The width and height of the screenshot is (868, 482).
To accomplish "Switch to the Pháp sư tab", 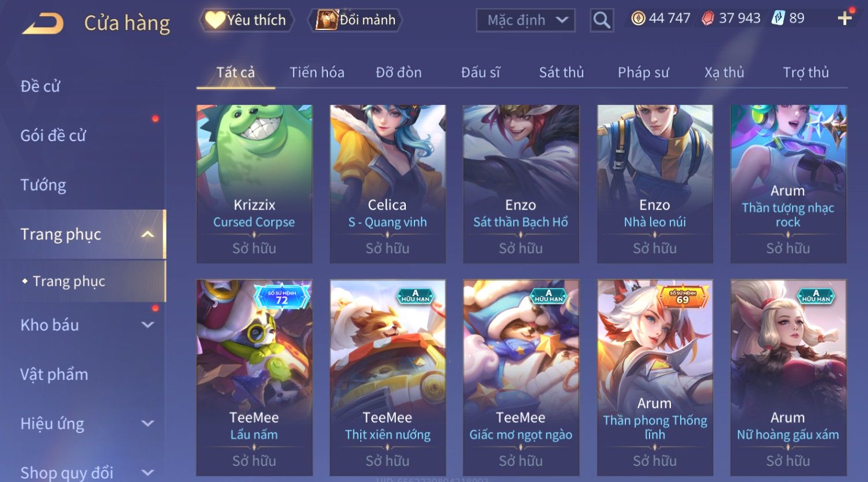I will pyautogui.click(x=643, y=73).
